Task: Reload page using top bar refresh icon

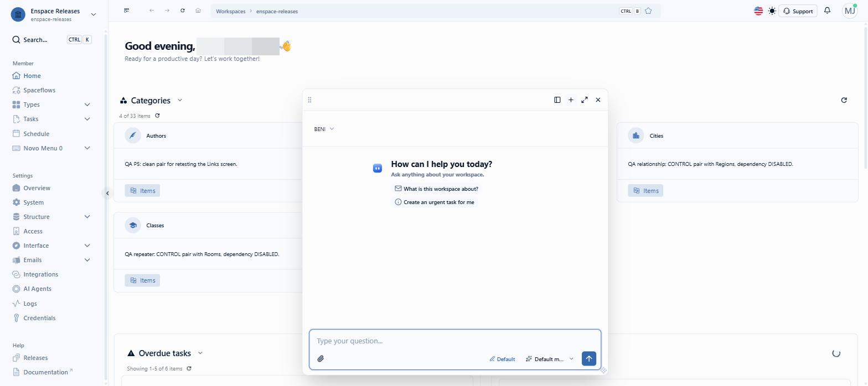Action: pyautogui.click(x=183, y=11)
